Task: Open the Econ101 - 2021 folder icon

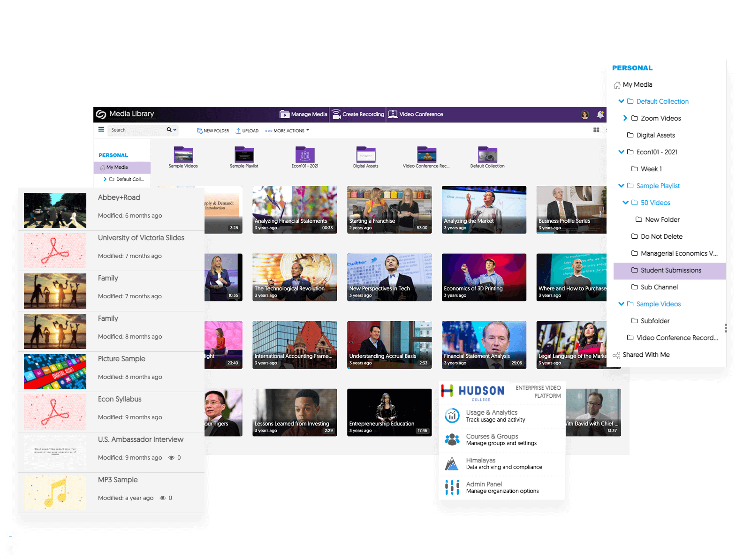Action: (305, 154)
